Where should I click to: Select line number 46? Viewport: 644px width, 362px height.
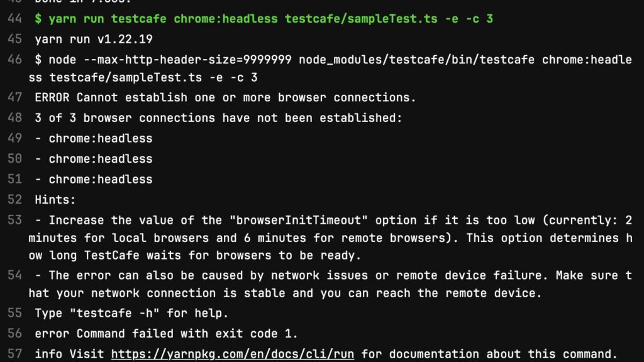tap(15, 60)
